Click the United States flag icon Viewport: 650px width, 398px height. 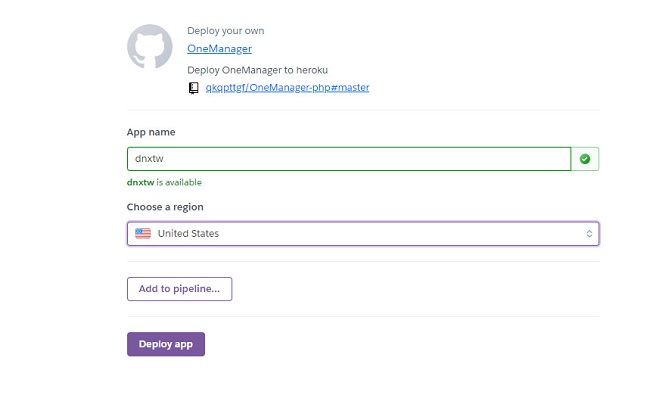143,233
